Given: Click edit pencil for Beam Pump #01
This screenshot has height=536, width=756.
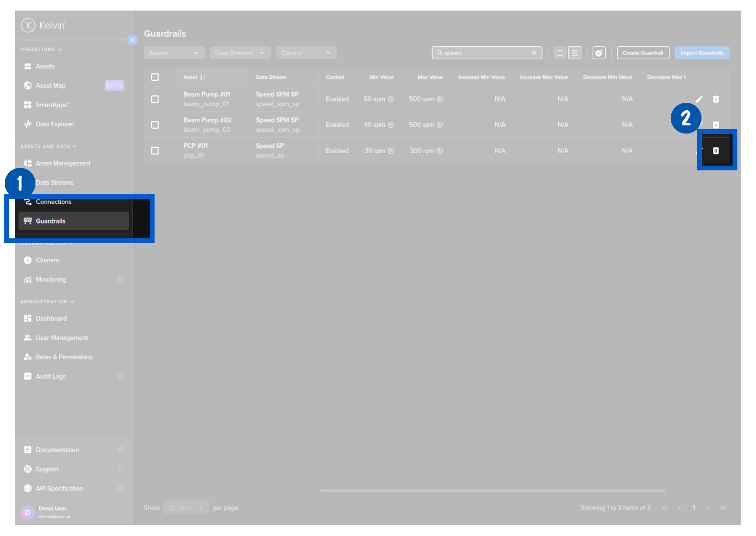Looking at the screenshot, I should pos(699,99).
